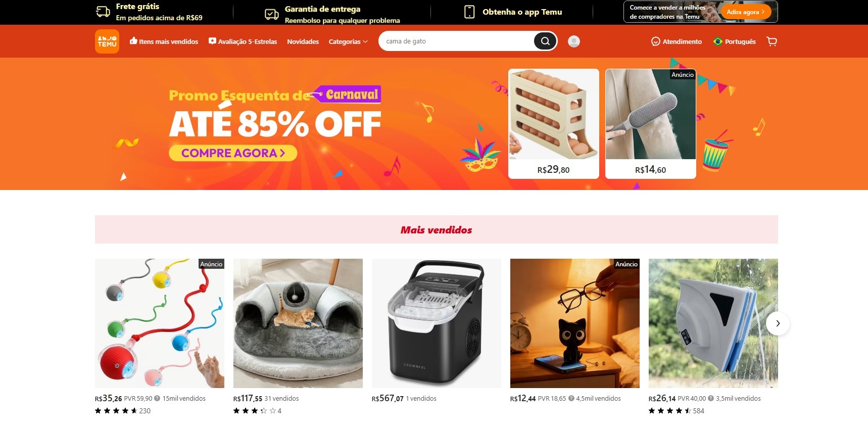This screenshot has width=868, height=429.
Task: Click the Atendimento support icon
Action: point(656,41)
